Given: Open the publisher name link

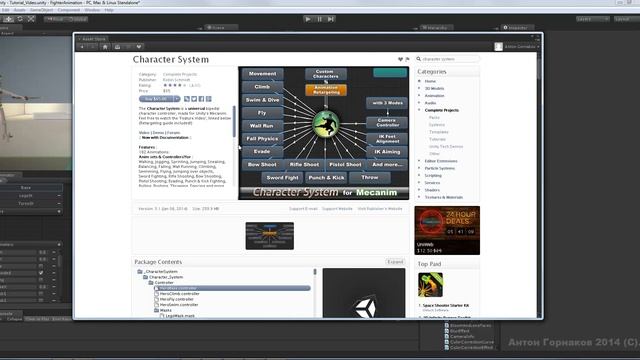Looking at the screenshot, I should click(x=176, y=80).
